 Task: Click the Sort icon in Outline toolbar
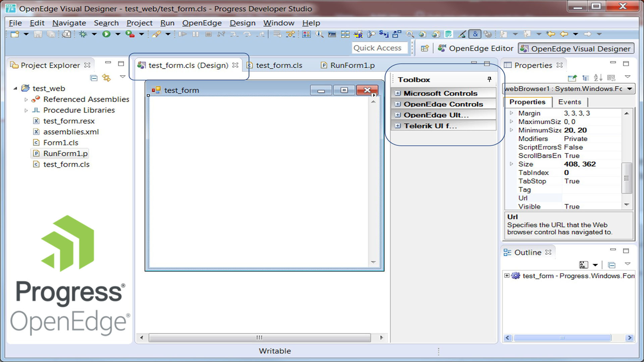584,265
